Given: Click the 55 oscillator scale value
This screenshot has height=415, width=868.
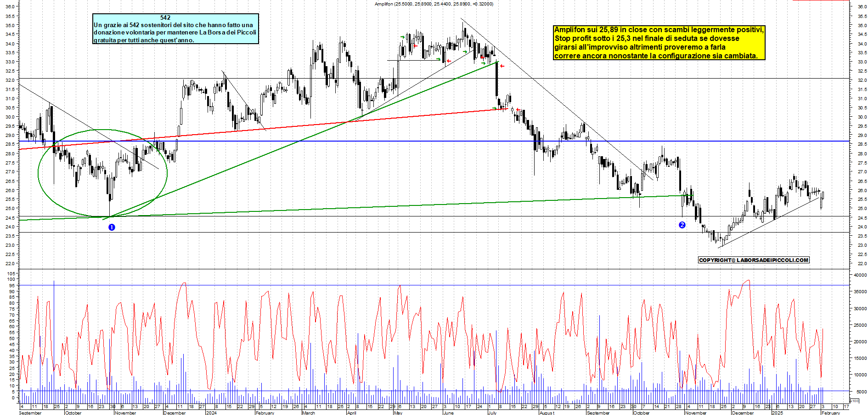Looking at the screenshot, I should coord(13,332).
